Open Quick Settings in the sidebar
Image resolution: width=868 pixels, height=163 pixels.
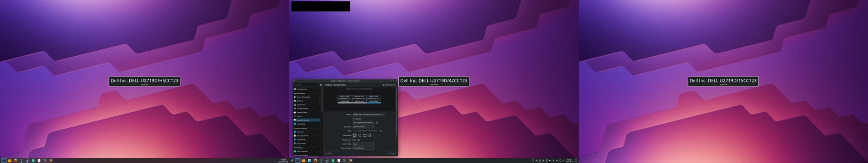(x=307, y=89)
